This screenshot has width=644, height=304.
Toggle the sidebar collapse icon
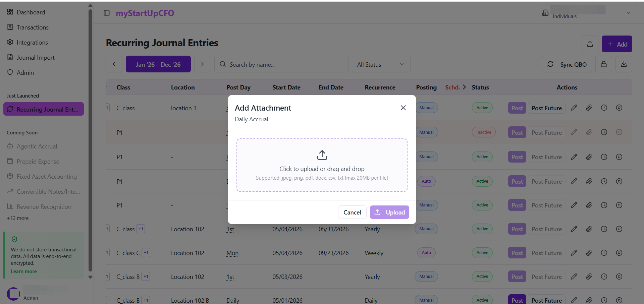(x=107, y=13)
